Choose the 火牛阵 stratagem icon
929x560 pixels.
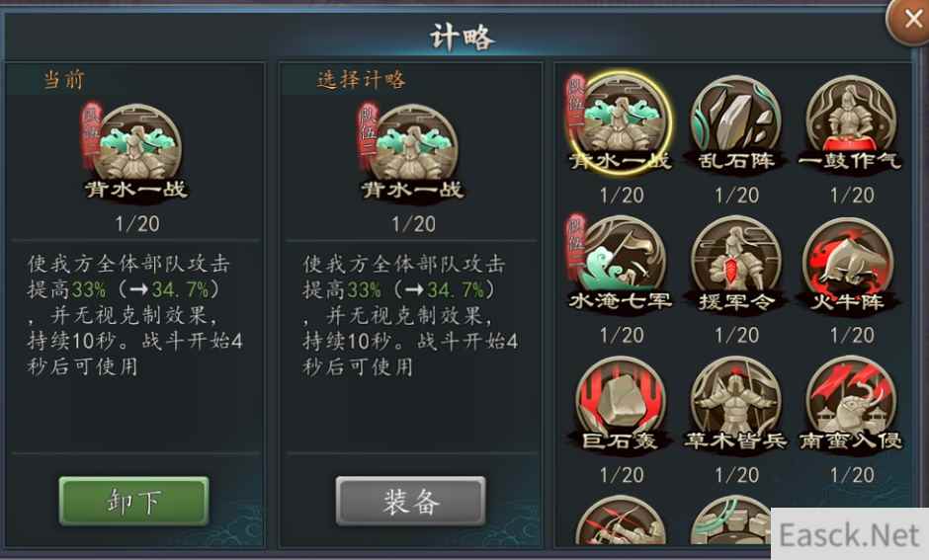coord(851,265)
